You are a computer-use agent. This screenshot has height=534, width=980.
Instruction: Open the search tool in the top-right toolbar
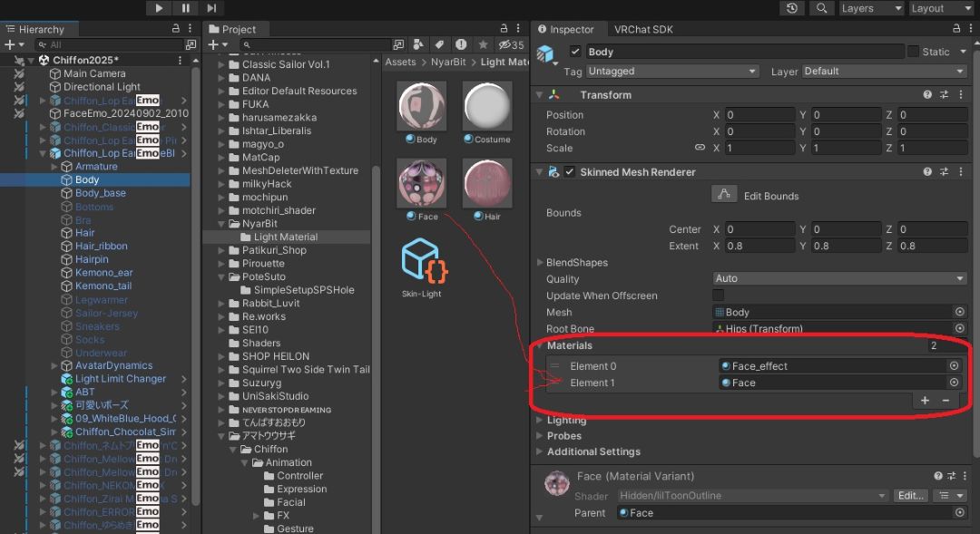pos(822,8)
